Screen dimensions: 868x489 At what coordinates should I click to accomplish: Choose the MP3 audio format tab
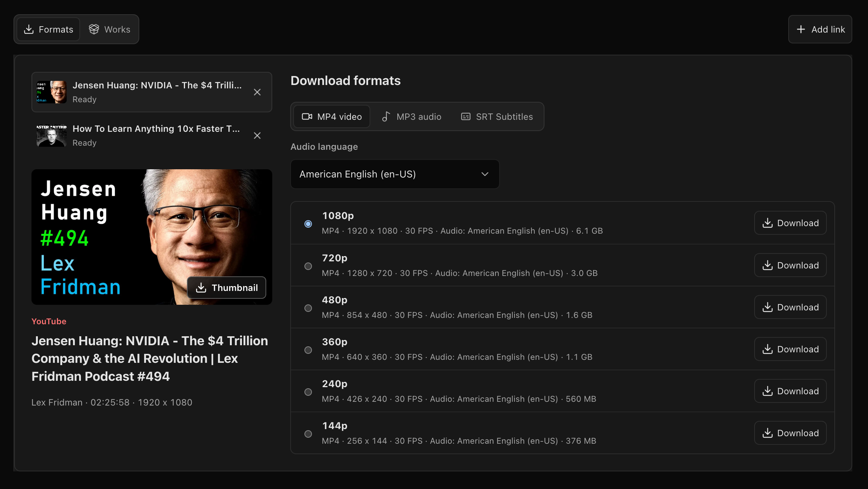(x=411, y=117)
